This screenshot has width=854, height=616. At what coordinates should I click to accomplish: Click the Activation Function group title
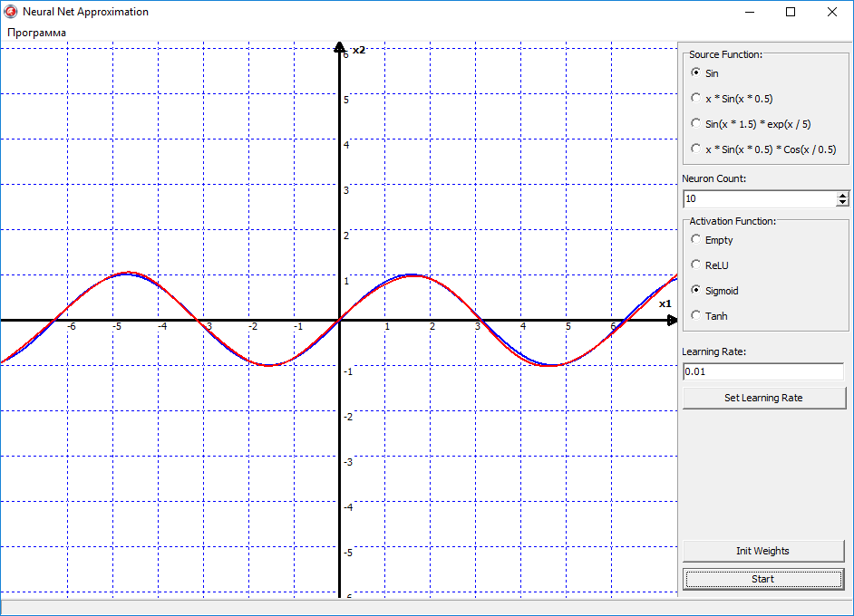pyautogui.click(x=733, y=221)
